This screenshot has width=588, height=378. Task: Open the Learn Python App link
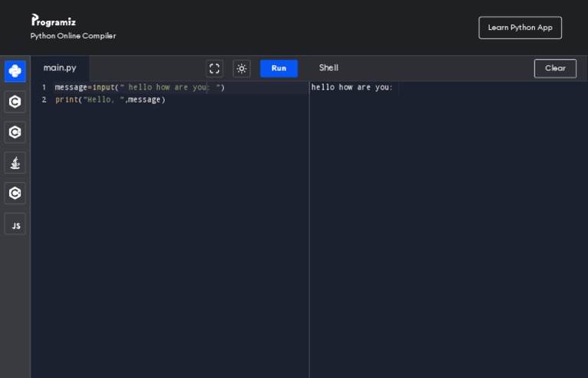pos(520,28)
